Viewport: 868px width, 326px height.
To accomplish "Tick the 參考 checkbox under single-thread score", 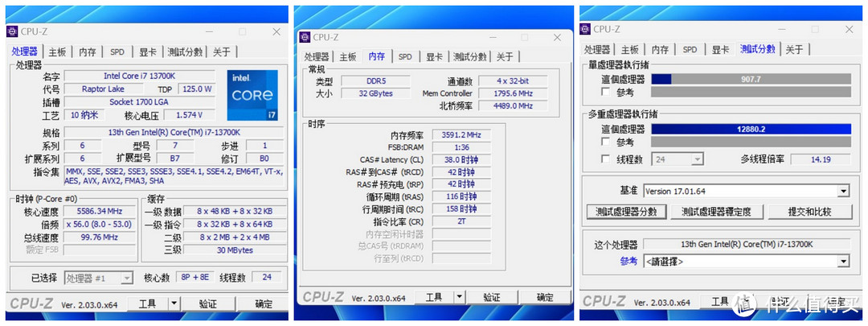I will tap(606, 92).
